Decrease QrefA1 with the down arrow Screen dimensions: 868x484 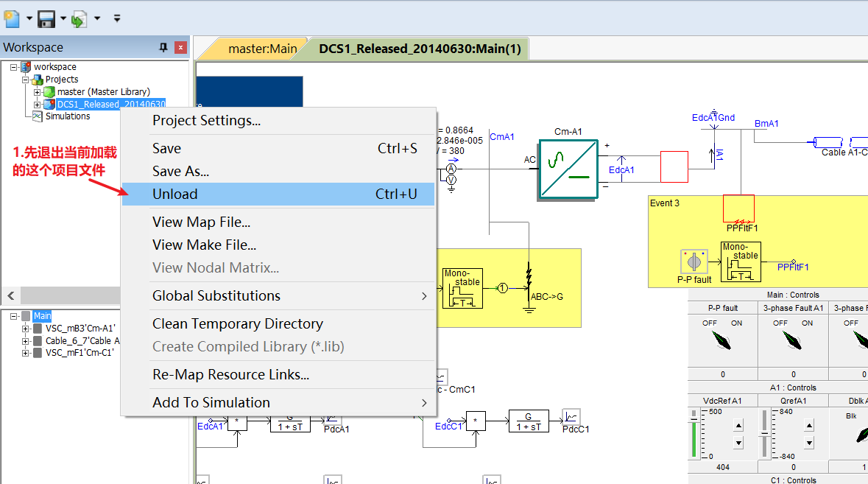tap(809, 443)
